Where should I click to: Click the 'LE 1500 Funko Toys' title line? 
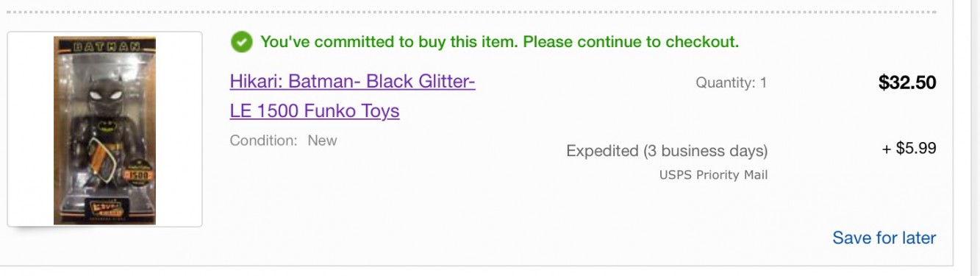coord(315,111)
